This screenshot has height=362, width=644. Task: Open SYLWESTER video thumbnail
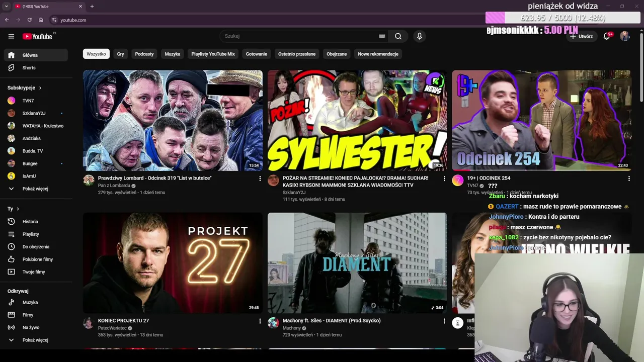tap(357, 121)
